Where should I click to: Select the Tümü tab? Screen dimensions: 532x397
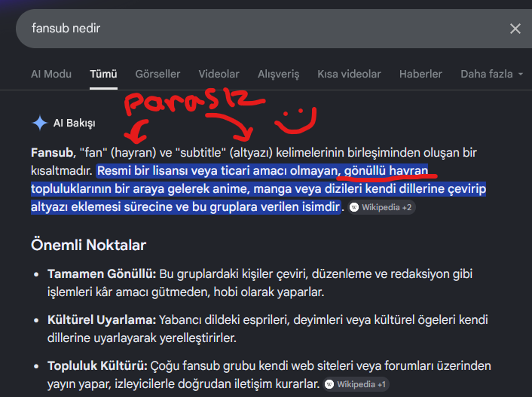click(x=103, y=74)
